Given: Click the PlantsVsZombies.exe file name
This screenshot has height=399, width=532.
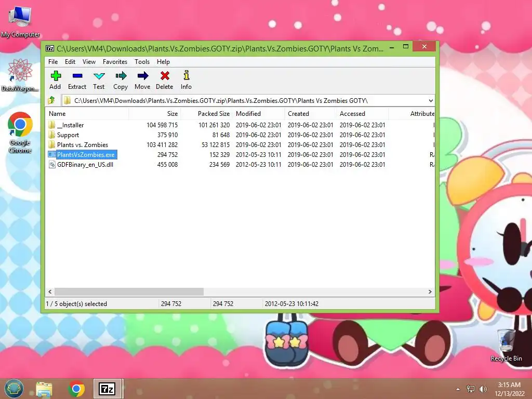Looking at the screenshot, I should pyautogui.click(x=86, y=155).
